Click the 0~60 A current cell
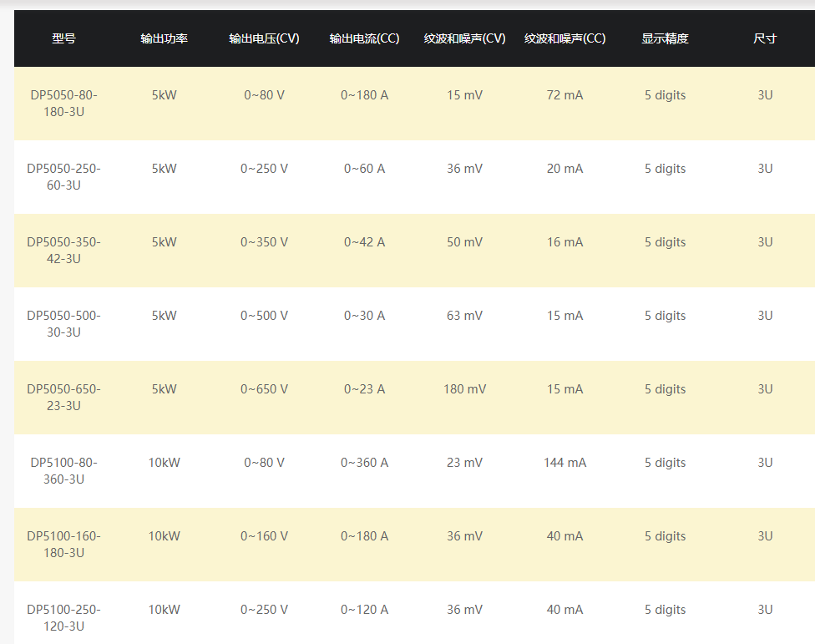Viewport: 815px width, 644px height. coord(364,169)
